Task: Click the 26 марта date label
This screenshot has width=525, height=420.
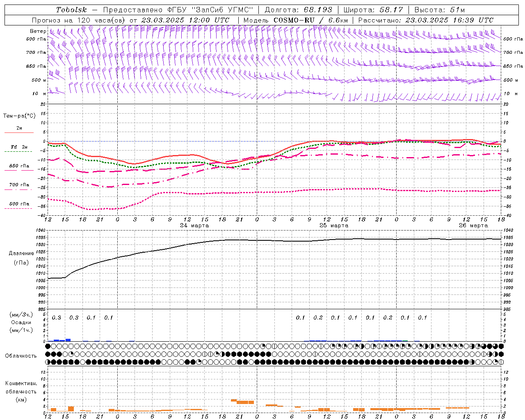Action: pyautogui.click(x=473, y=226)
